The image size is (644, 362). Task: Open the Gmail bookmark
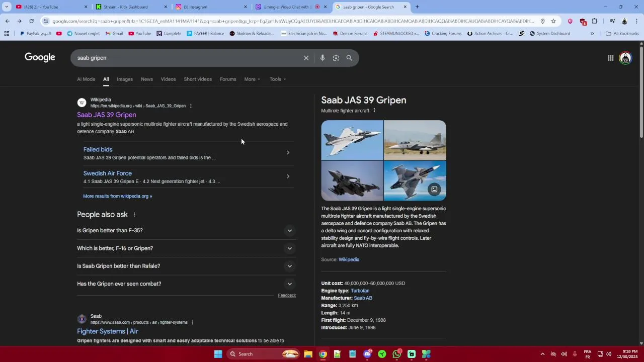tap(114, 34)
